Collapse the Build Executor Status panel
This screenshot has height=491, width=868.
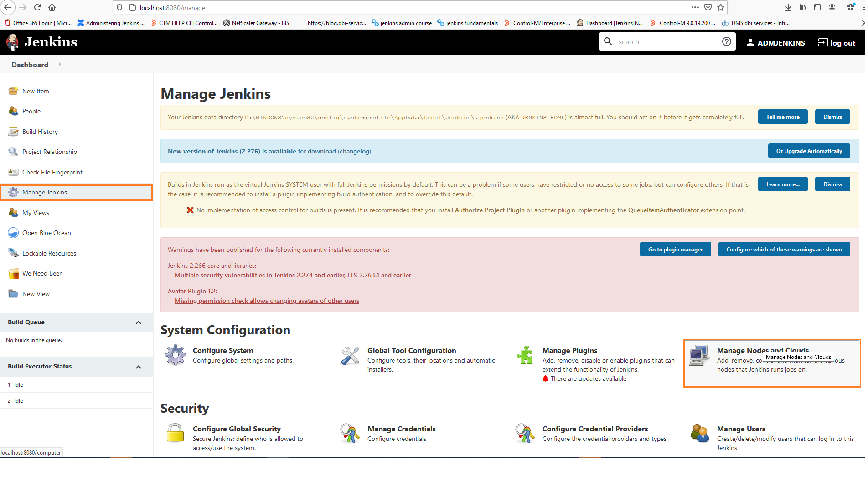point(139,367)
